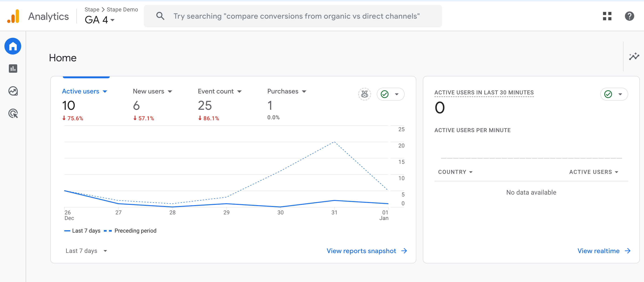This screenshot has width=644, height=282.
Task: Expand the Purchases metric dropdown
Action: tap(304, 92)
